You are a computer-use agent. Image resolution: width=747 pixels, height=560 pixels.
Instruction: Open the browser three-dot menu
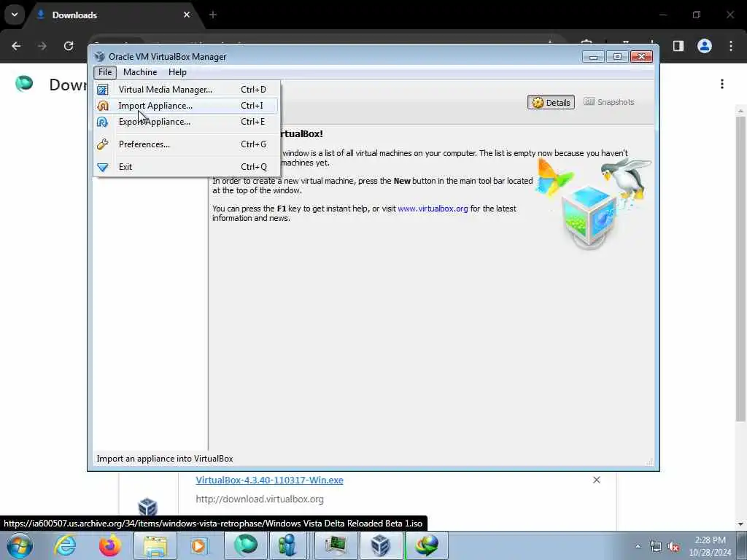(731, 46)
